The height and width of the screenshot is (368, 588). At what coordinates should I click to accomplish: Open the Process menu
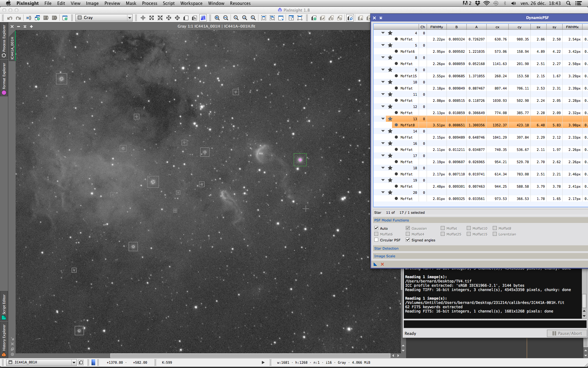pyautogui.click(x=149, y=3)
